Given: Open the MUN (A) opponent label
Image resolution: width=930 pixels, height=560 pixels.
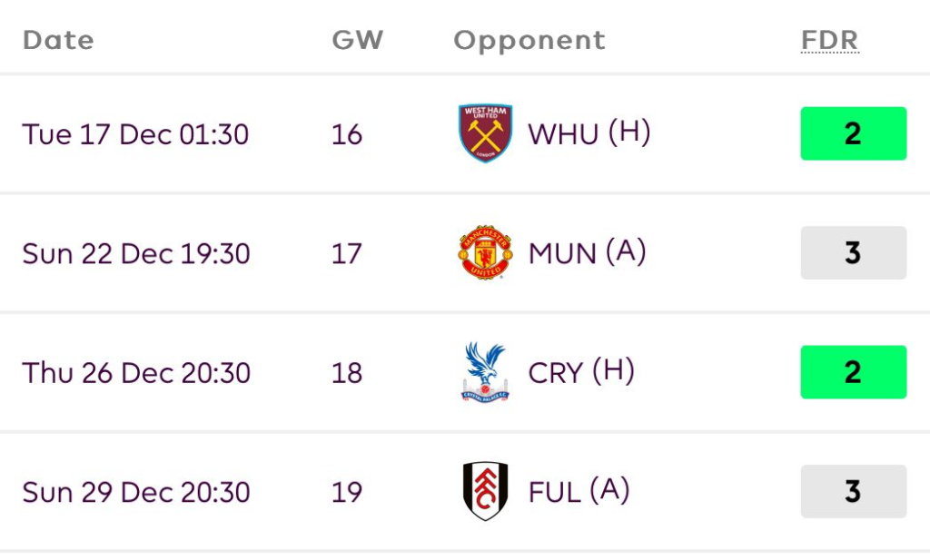Looking at the screenshot, I should 587,252.
